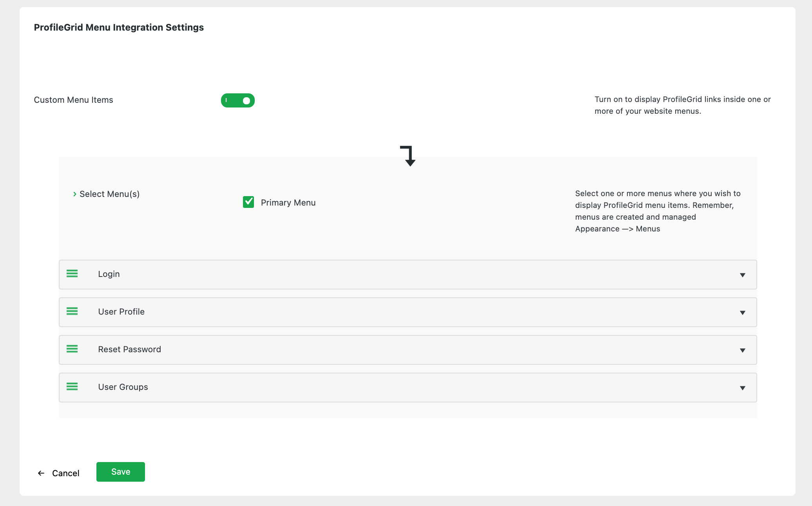Click the Primary Menu label text

pos(288,203)
